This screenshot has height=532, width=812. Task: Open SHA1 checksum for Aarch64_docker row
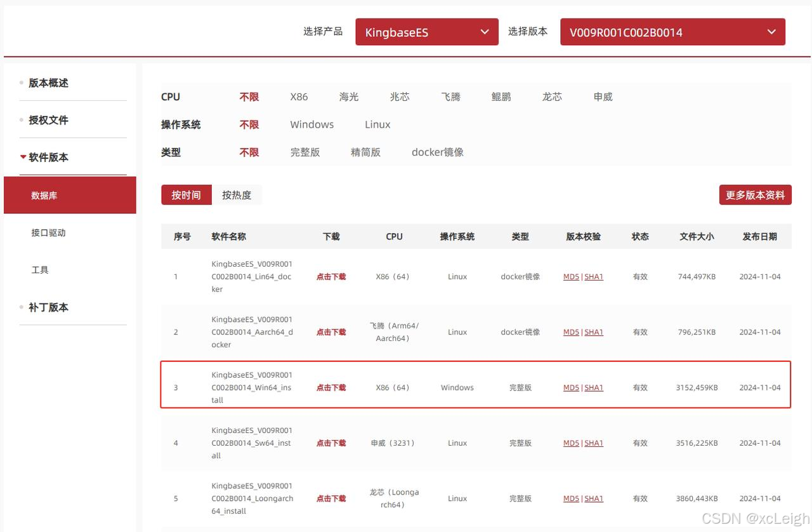point(594,332)
